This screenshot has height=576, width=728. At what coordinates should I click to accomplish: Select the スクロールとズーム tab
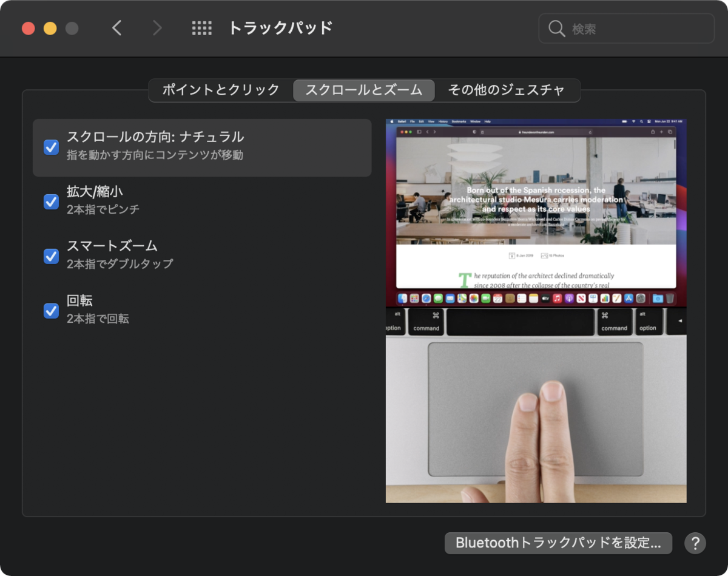363,89
